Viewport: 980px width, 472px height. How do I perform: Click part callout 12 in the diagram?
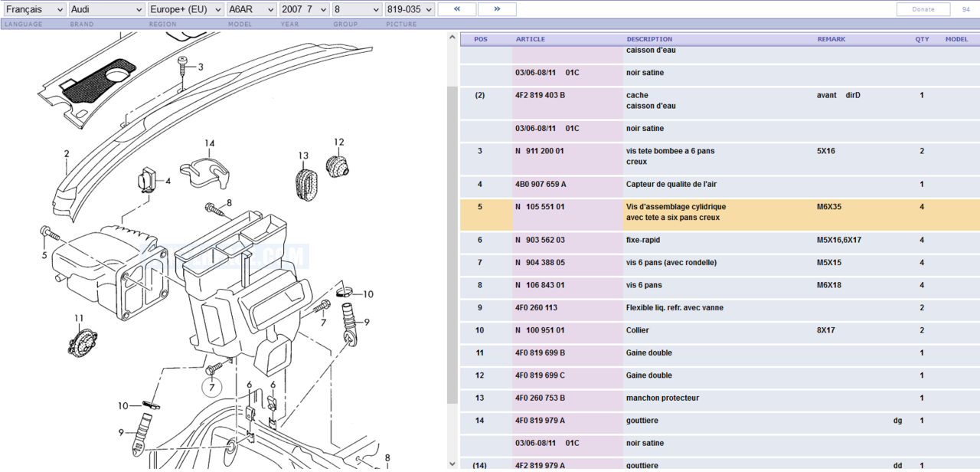point(338,143)
